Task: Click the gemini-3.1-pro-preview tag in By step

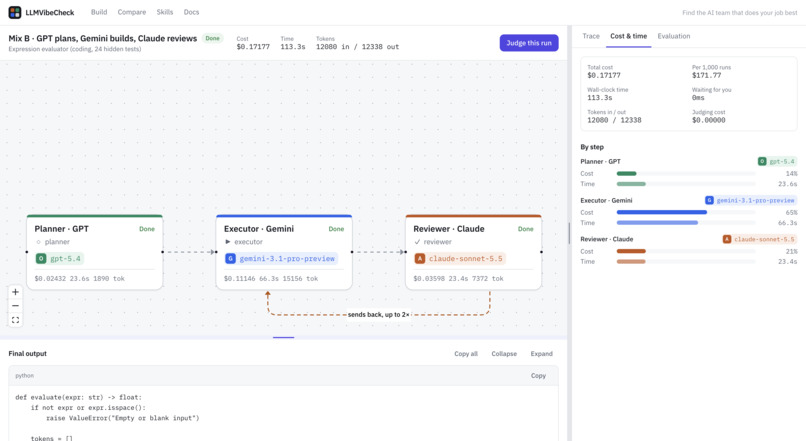Action: point(751,200)
